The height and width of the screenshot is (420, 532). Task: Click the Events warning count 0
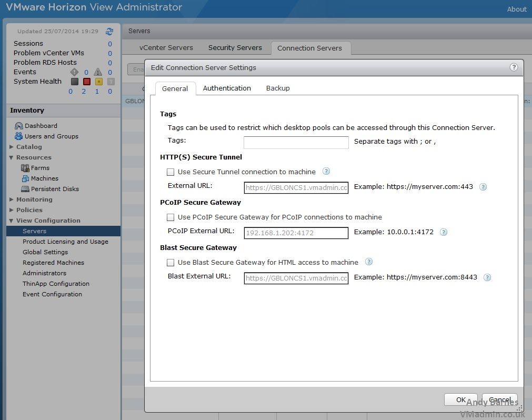110,72
